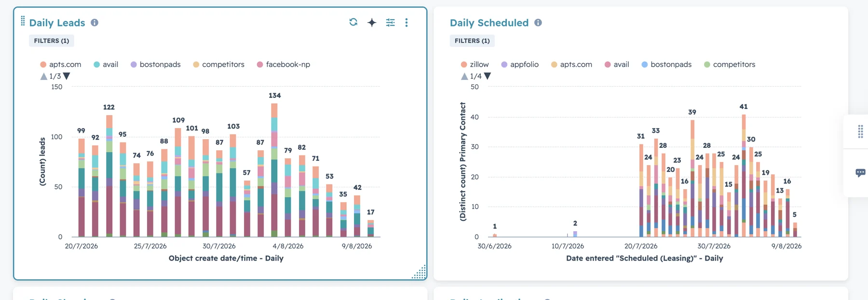This screenshot has height=300, width=868.
Task: Refresh the Daily Leads report
Action: click(353, 22)
